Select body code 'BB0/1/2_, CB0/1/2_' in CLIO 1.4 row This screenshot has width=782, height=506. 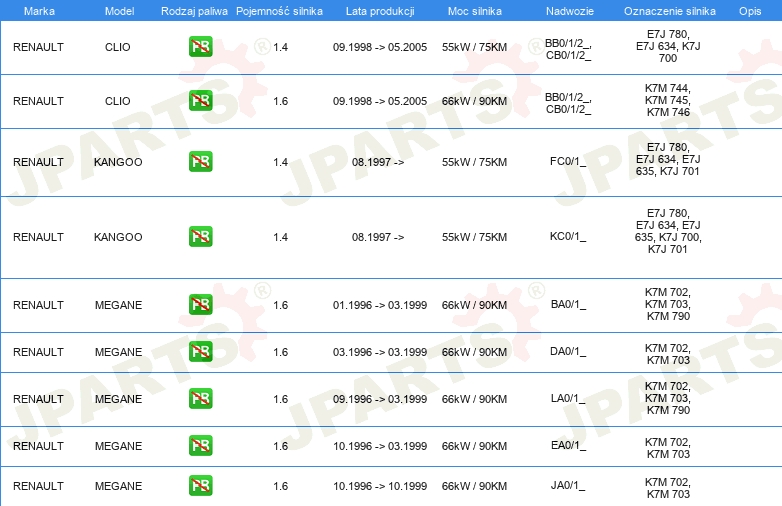(x=568, y=49)
